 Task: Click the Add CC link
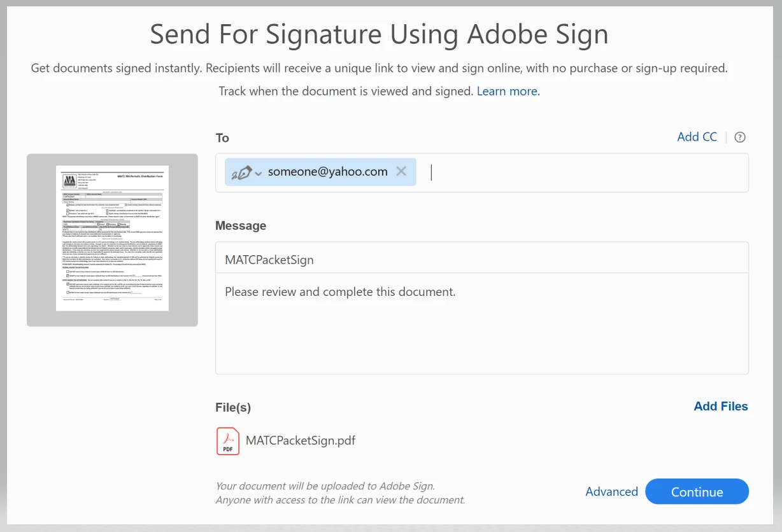697,137
